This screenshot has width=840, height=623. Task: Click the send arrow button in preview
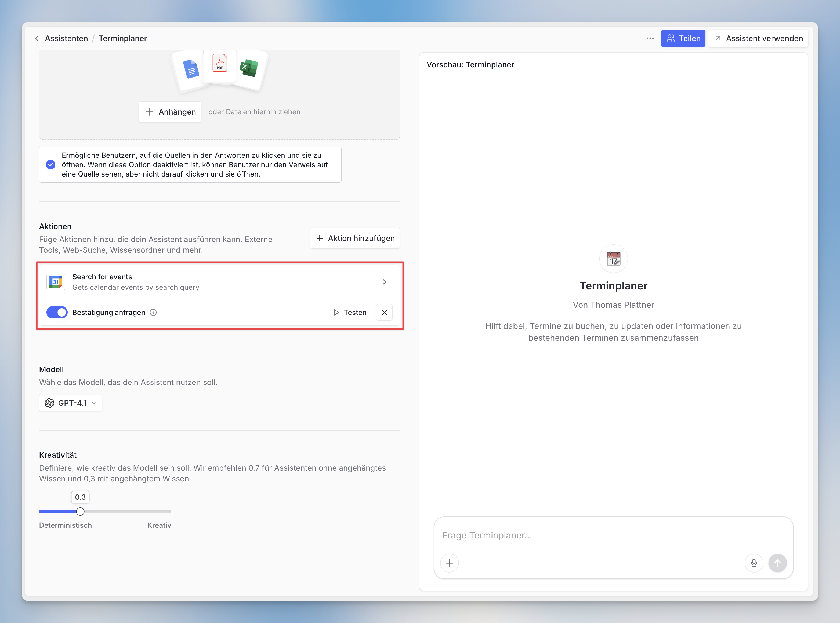[777, 563]
